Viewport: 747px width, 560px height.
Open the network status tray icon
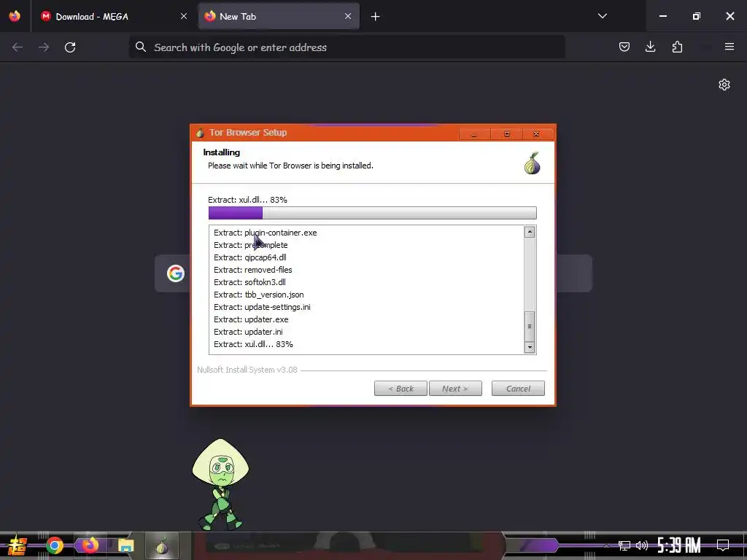point(624,545)
